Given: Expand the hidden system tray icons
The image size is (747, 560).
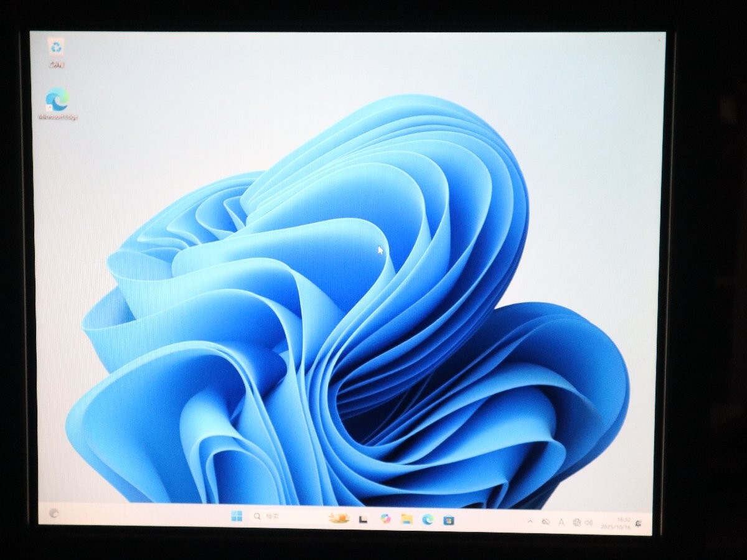Looking at the screenshot, I should [530, 521].
